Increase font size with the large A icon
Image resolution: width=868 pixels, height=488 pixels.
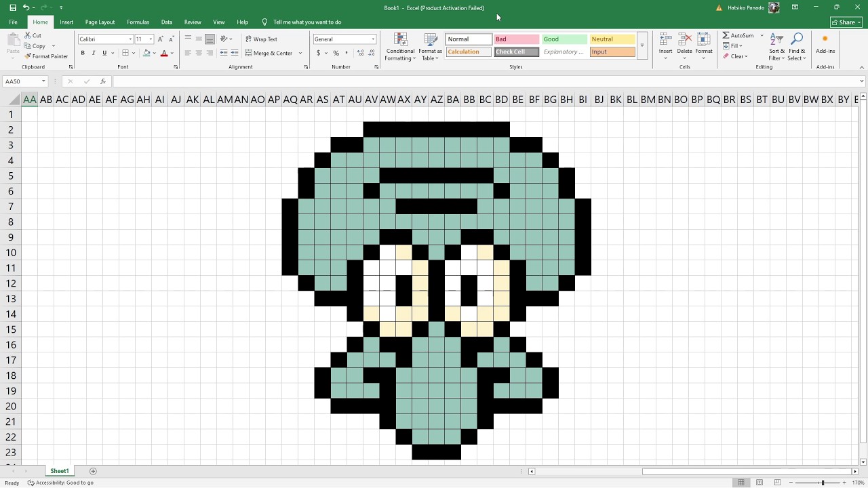click(161, 39)
